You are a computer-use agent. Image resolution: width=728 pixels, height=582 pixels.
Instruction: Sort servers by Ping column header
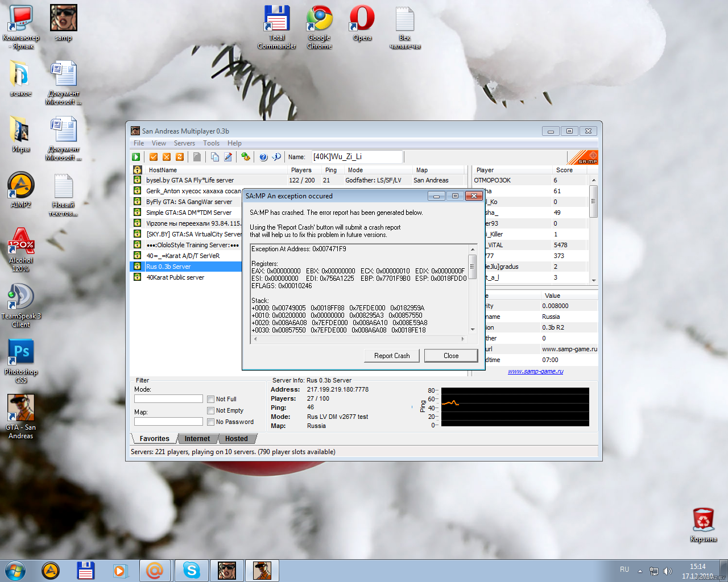[x=333, y=170]
